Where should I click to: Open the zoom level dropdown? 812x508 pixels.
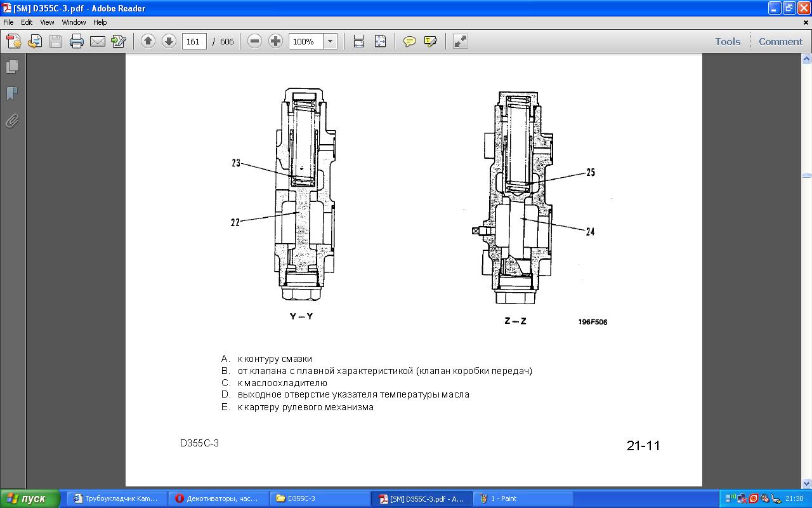(331, 41)
